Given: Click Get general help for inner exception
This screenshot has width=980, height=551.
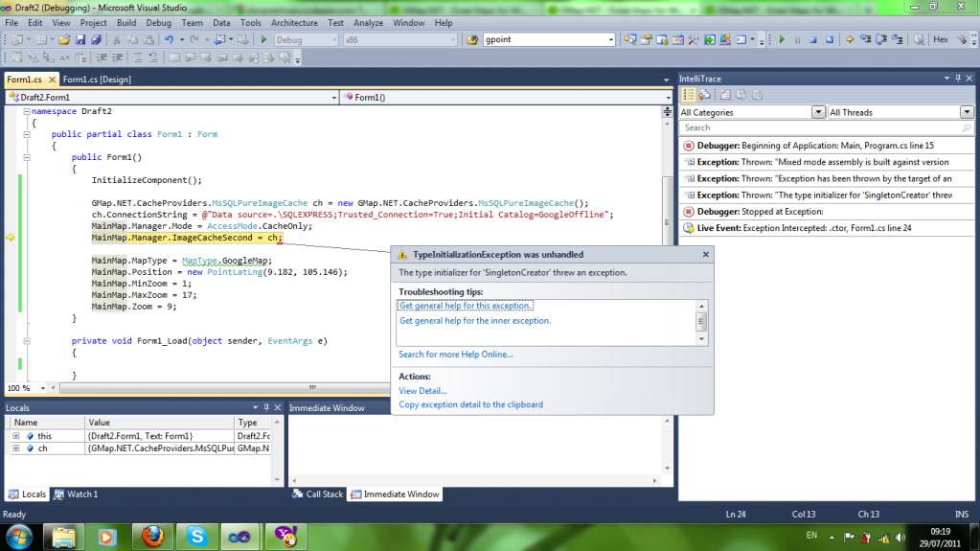Looking at the screenshot, I should coord(475,320).
